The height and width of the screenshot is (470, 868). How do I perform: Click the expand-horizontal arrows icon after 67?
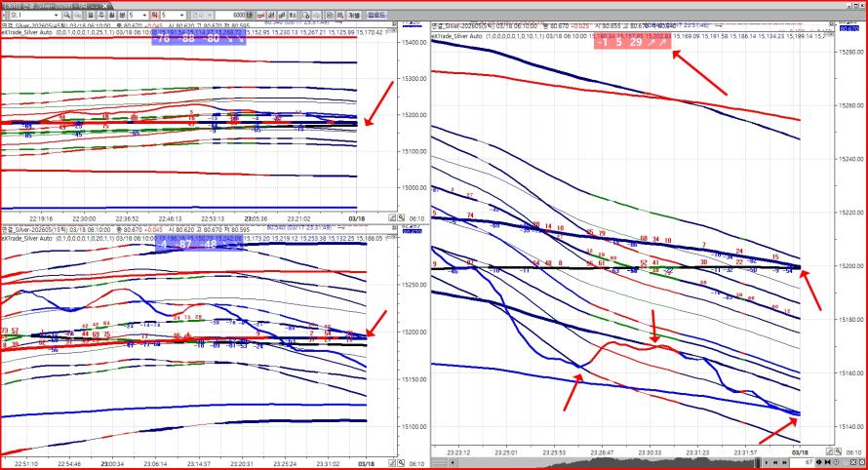pyautogui.click(x=818, y=462)
